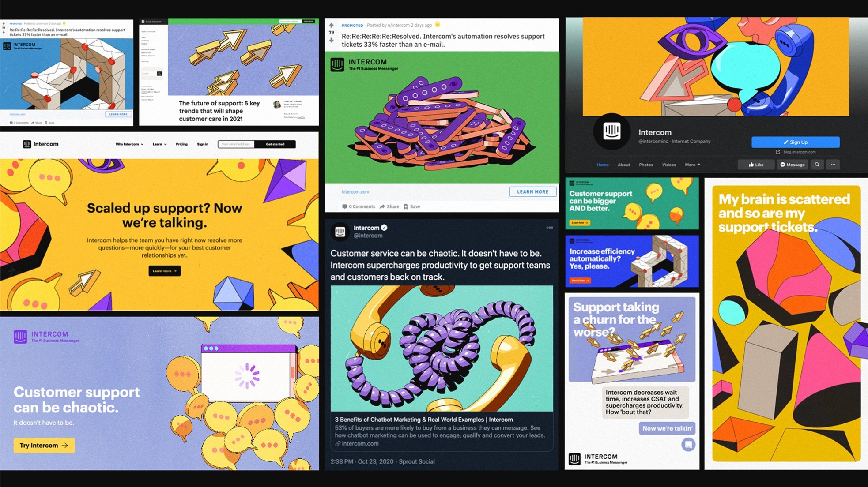Open Facebook page more options ellipsis button
Image resolution: width=868 pixels, height=487 pixels.
click(x=833, y=165)
